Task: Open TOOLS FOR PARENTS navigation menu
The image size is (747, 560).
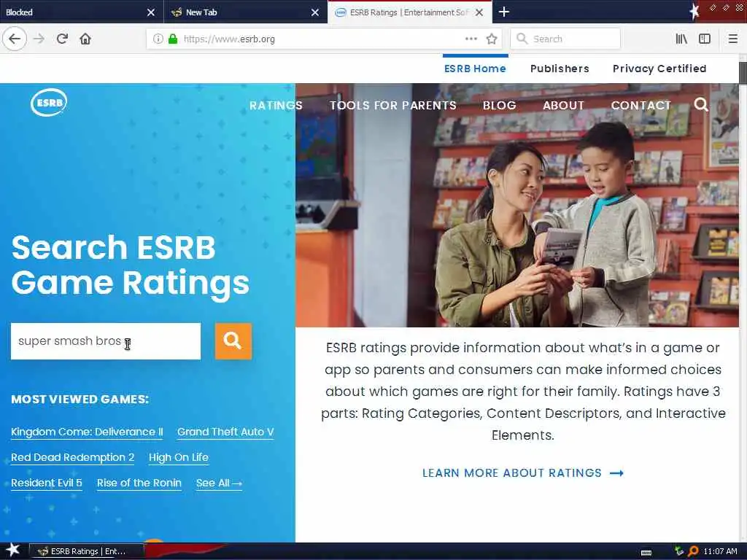Action: pos(393,105)
